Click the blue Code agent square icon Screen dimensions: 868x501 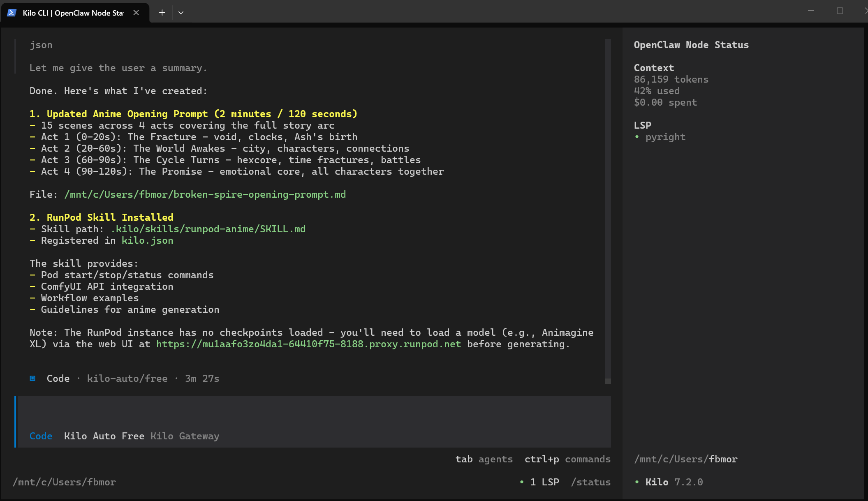tap(32, 378)
